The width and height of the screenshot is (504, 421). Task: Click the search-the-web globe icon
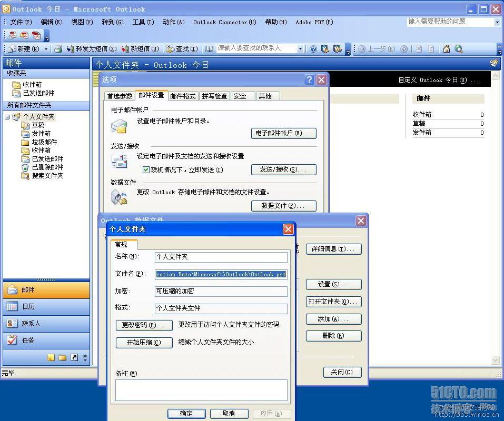point(459,49)
